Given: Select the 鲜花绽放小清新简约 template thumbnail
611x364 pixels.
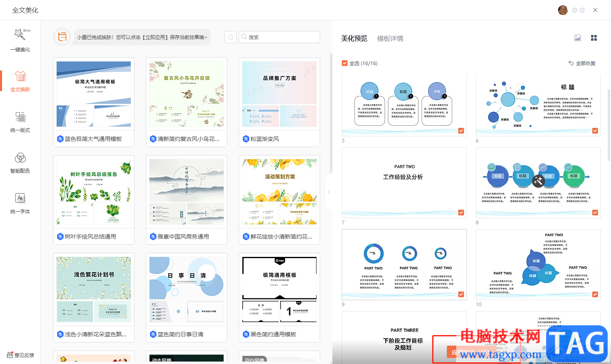Looking at the screenshot, I should [x=279, y=192].
